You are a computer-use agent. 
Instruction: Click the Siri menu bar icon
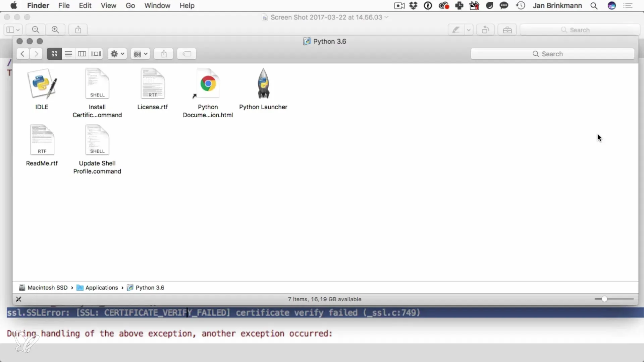612,5
